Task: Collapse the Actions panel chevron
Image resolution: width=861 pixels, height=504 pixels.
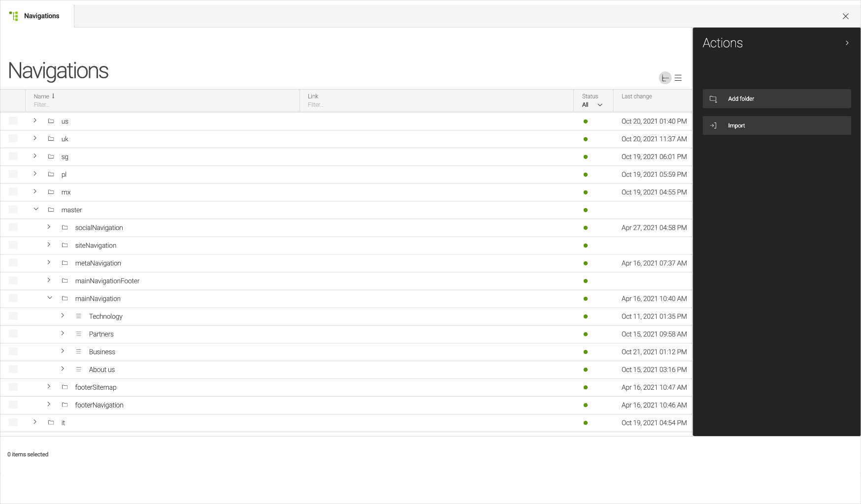Action: click(x=847, y=43)
